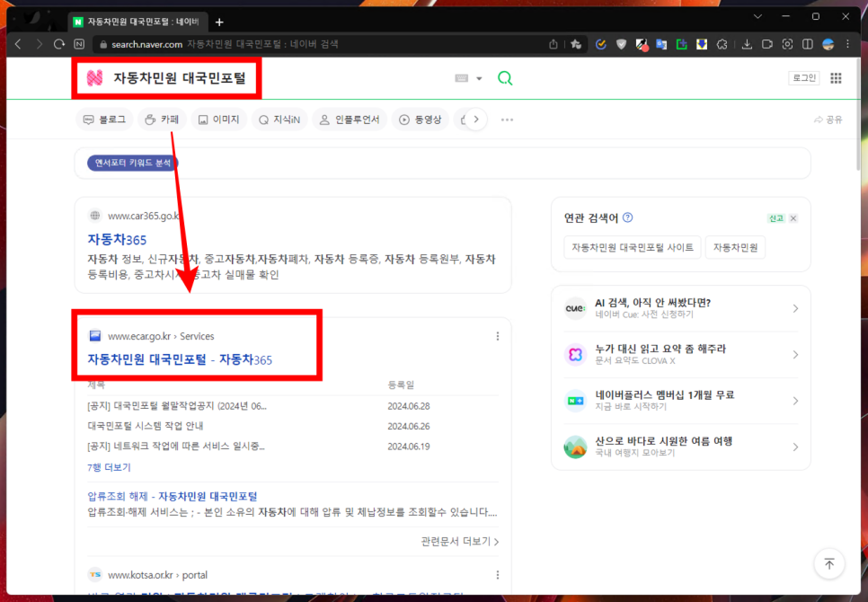Image resolution: width=868 pixels, height=602 pixels.
Task: Switch to the 지식iN tab
Action: pos(279,120)
